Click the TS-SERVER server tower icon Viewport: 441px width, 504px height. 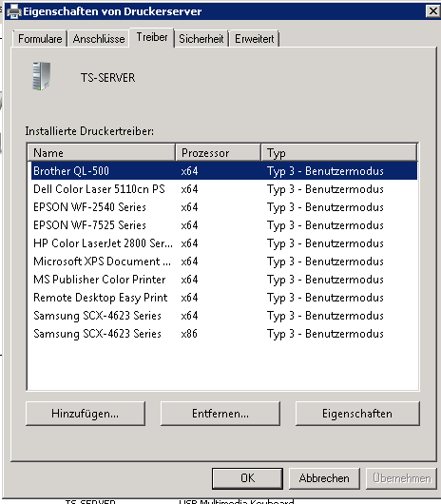[x=42, y=76]
